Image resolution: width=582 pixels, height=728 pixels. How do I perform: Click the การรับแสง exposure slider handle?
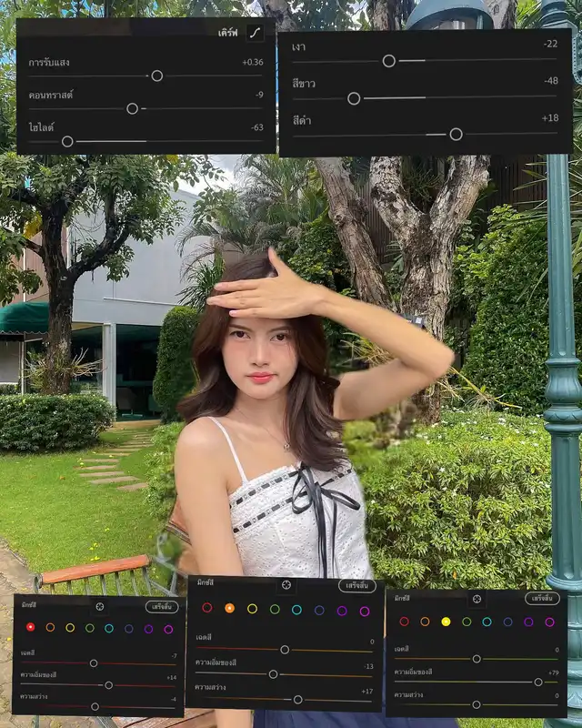[156, 76]
